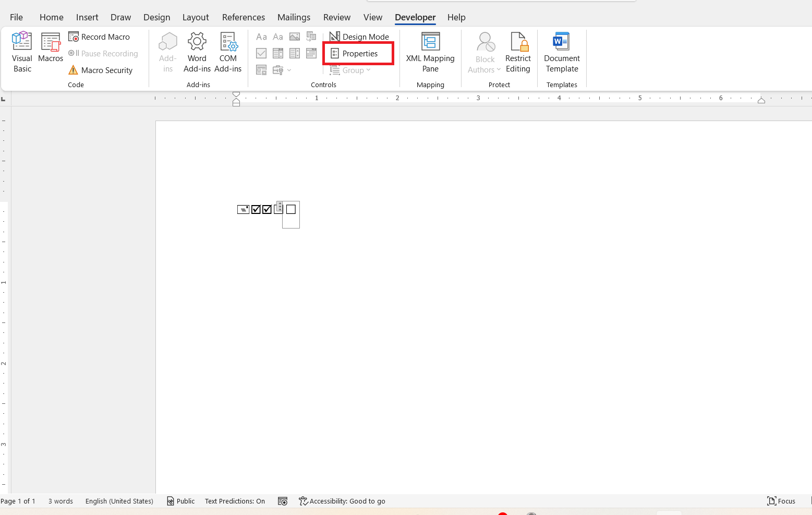Open Document Template settings
The image size is (812, 515).
tap(562, 52)
